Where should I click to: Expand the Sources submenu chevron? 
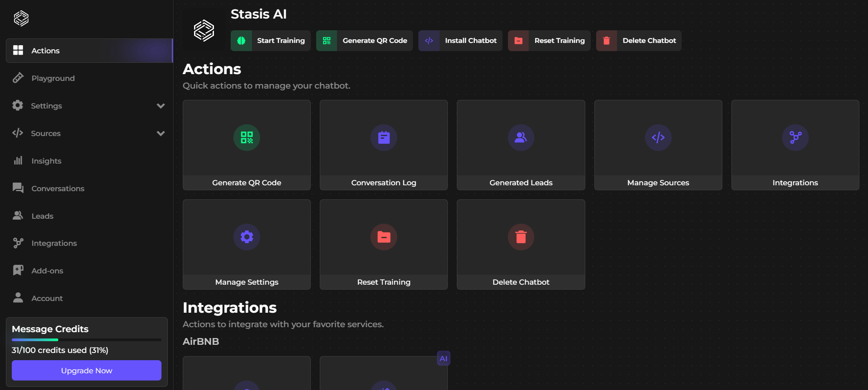[161, 133]
